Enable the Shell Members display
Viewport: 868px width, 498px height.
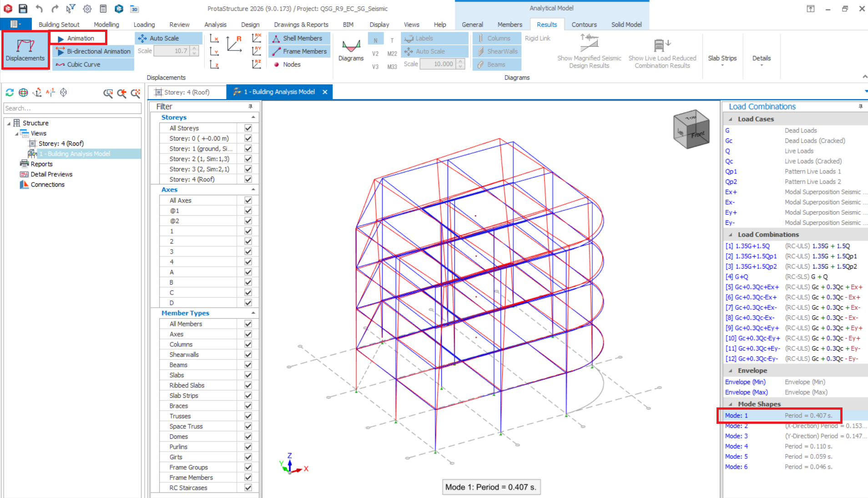pyautogui.click(x=298, y=38)
